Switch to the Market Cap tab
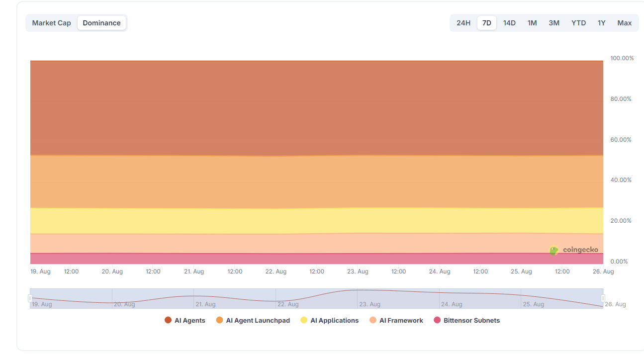The height and width of the screenshot is (355, 644). click(51, 22)
